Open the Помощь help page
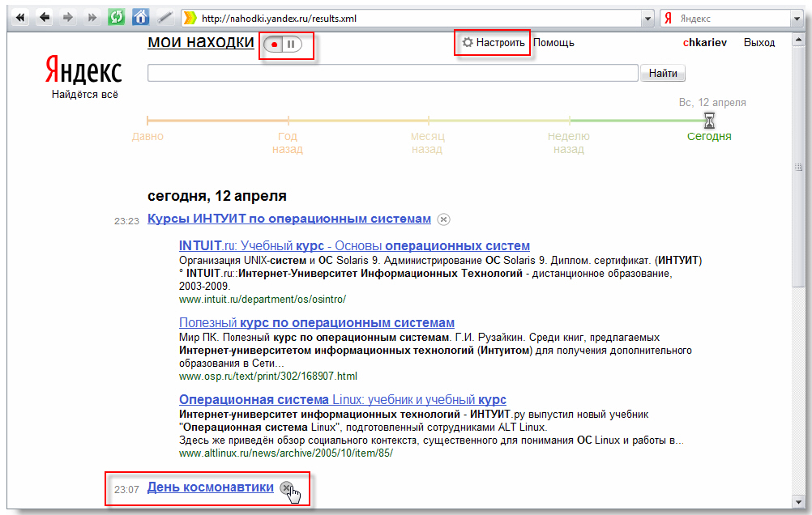 pyautogui.click(x=553, y=42)
